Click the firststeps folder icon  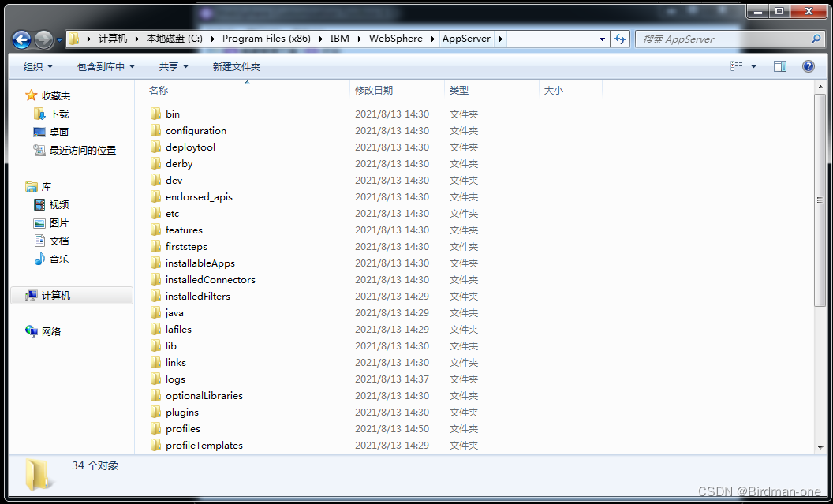point(155,246)
